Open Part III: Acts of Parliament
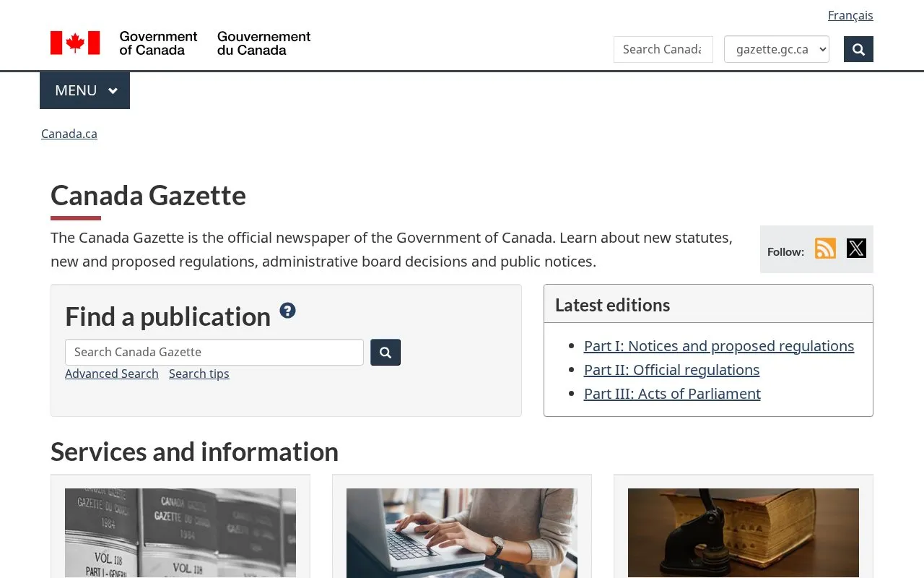924x578 pixels. [x=672, y=394]
